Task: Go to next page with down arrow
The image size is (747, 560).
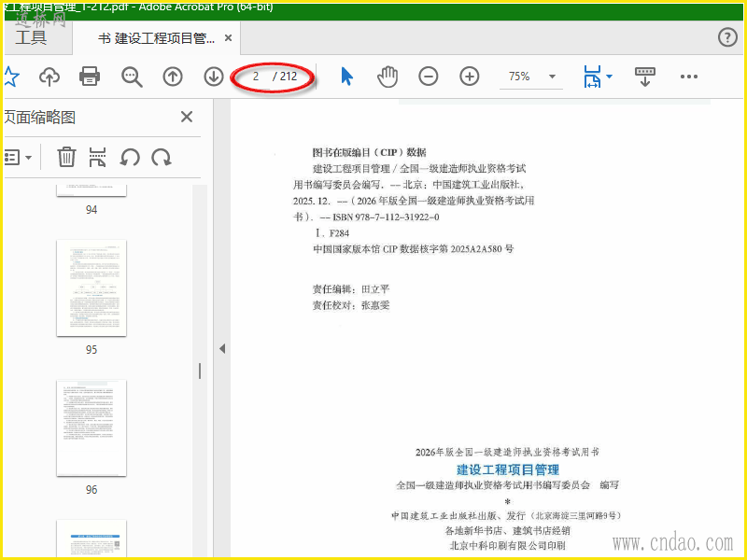Action: (214, 77)
